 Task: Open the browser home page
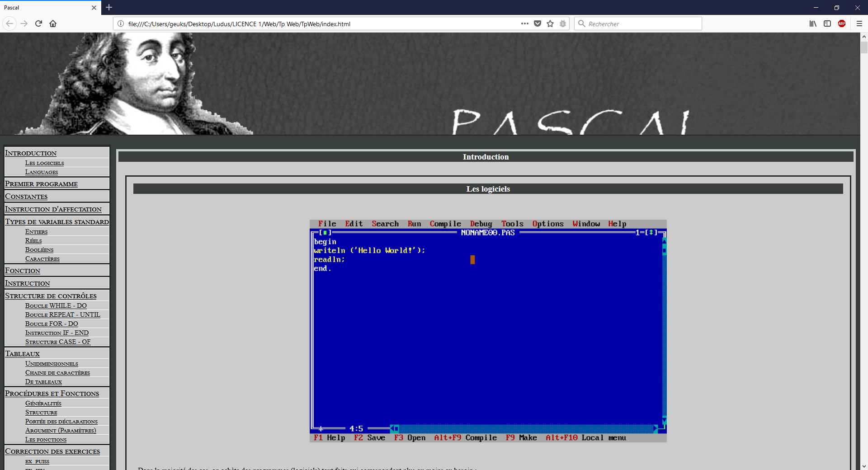52,23
